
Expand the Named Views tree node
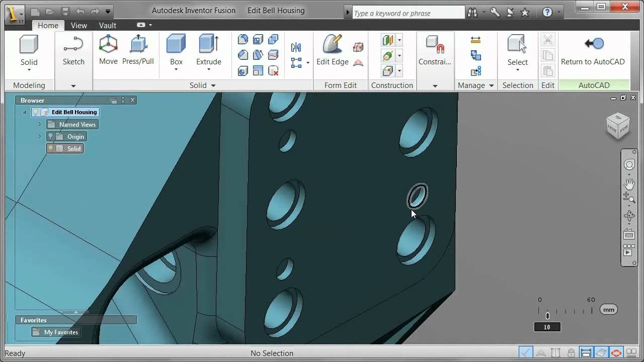tap(40, 124)
